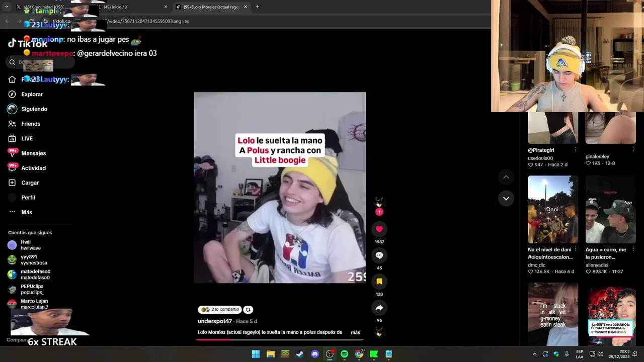Open the ESP LAA language switcher
Viewport: 644px width, 362px height.
tap(580, 354)
